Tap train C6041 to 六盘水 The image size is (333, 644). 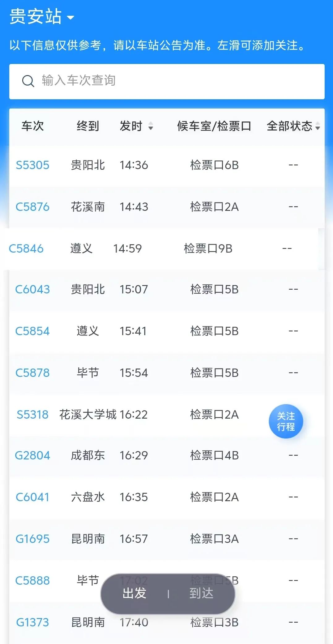(x=32, y=497)
